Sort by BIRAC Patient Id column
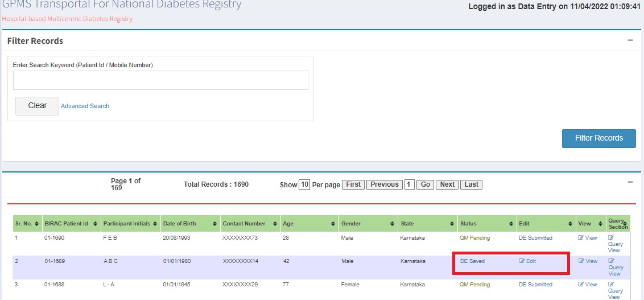Viewport: 644px width, 300px height. pos(96,224)
